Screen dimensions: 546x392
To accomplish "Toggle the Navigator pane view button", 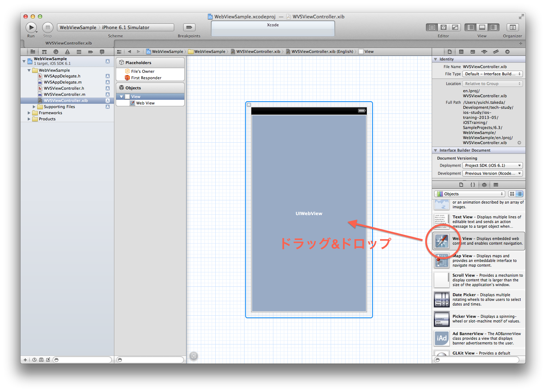I will pos(471,27).
